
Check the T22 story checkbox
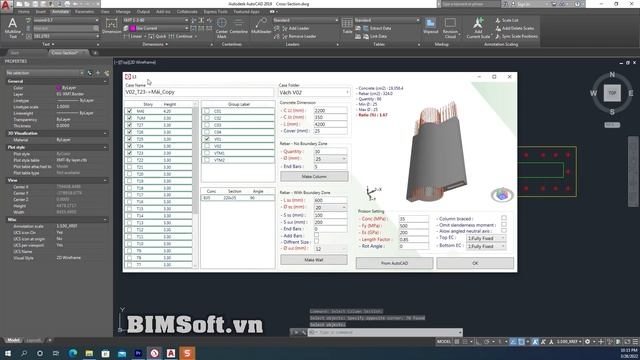pos(129,160)
